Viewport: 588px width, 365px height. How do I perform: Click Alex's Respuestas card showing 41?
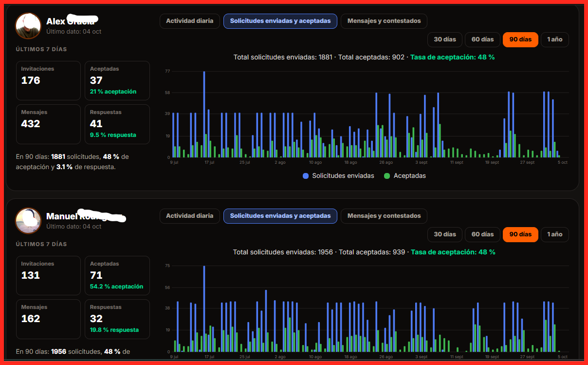click(117, 124)
